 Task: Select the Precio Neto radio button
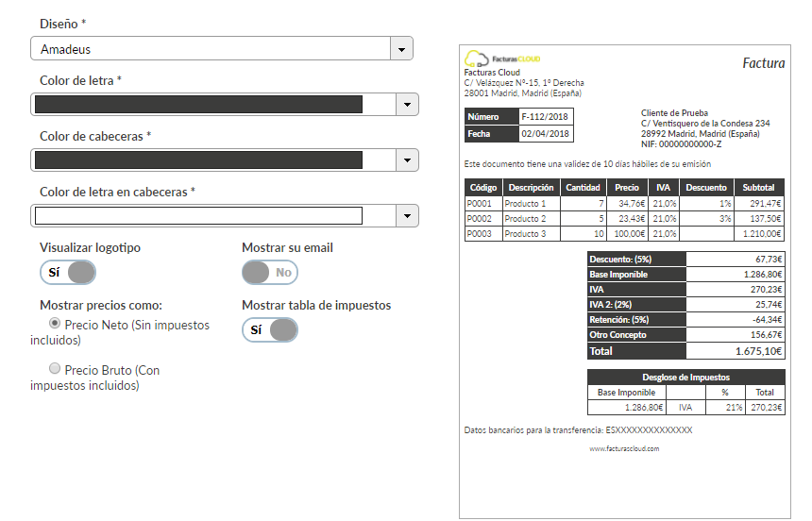pos(55,323)
